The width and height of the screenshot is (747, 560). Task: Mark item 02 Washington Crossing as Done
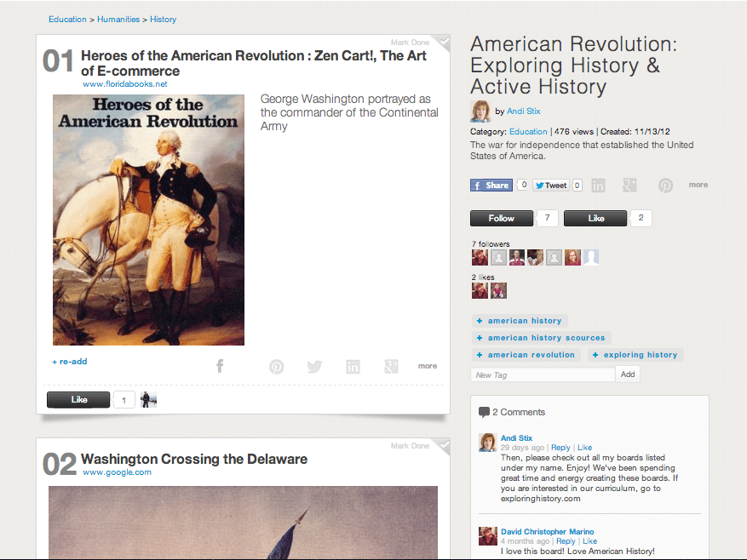(x=444, y=446)
